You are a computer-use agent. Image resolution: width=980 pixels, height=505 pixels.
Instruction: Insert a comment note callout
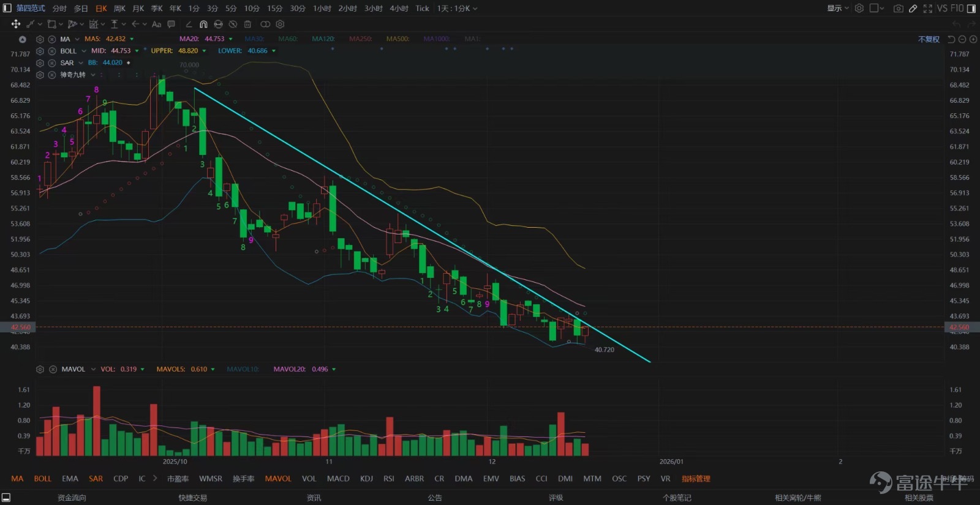171,24
